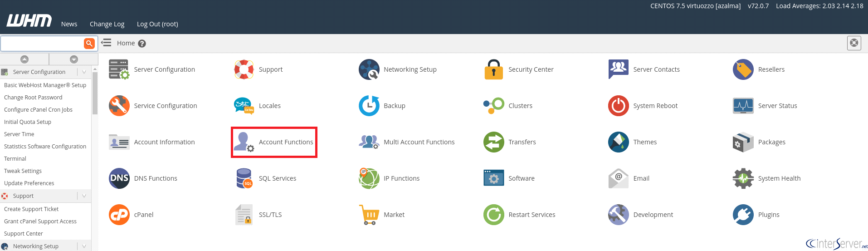This screenshot has width=868, height=251.
Task: Open the Server Contacts icon
Action: tap(618, 69)
